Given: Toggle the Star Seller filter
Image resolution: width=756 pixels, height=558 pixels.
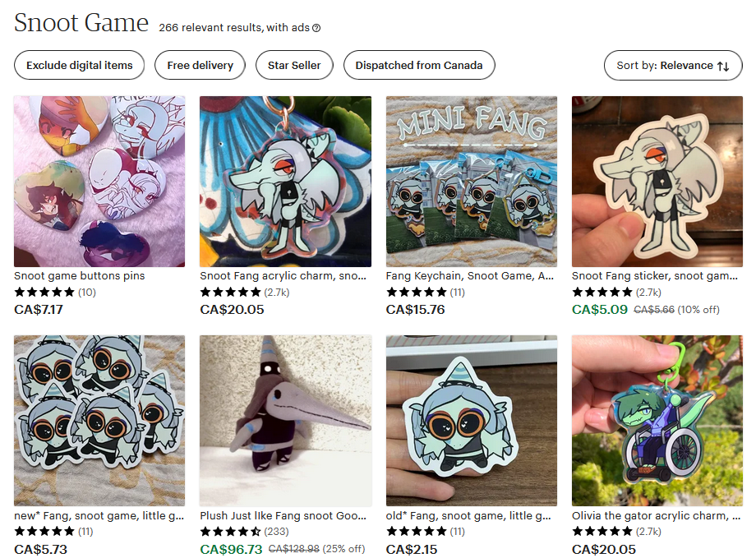Looking at the screenshot, I should (x=294, y=65).
